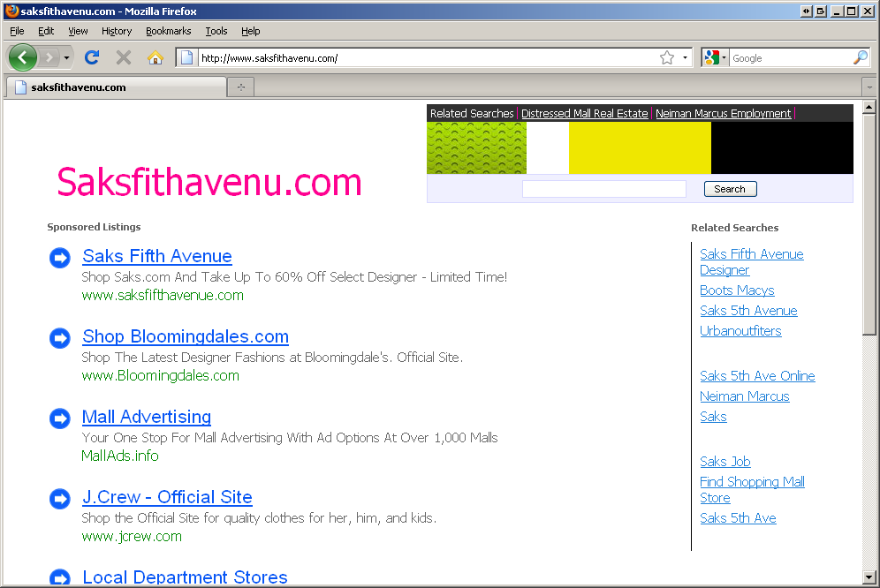
Task: Open the list all tabs dropdown
Action: coord(869,87)
